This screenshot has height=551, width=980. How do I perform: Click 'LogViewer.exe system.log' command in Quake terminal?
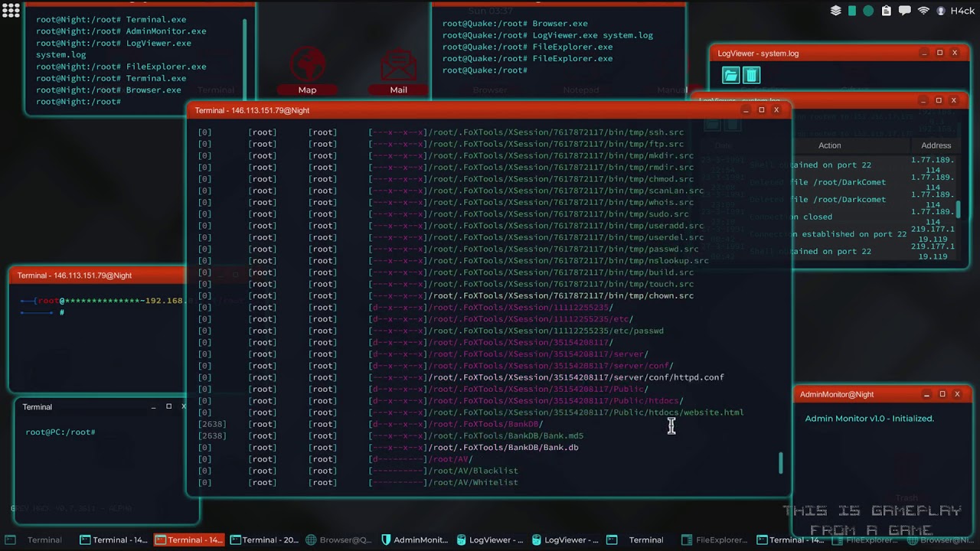click(x=593, y=35)
